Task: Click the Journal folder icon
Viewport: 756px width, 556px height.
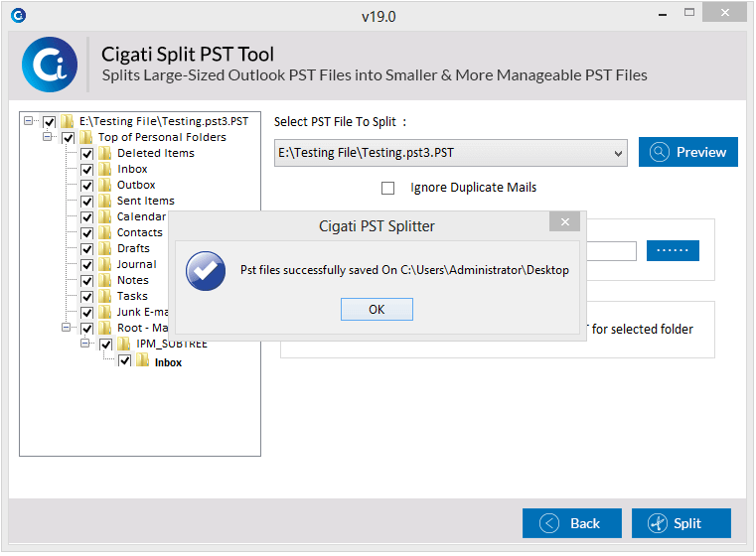Action: [x=104, y=264]
